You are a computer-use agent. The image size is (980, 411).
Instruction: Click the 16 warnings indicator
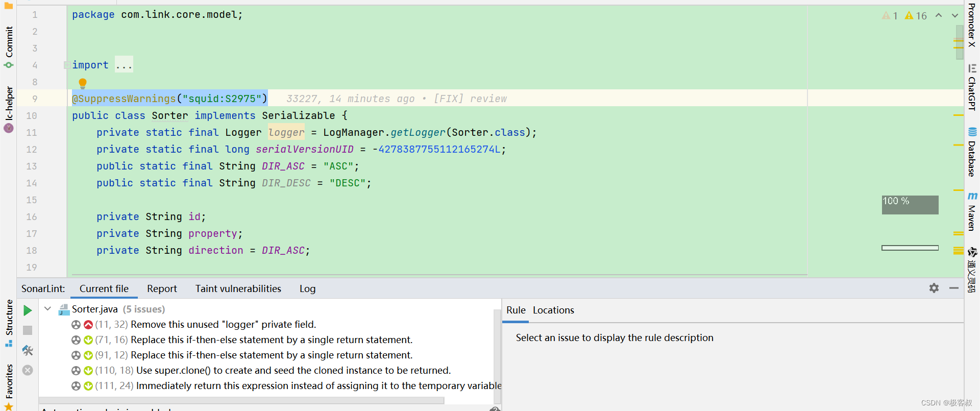(916, 16)
